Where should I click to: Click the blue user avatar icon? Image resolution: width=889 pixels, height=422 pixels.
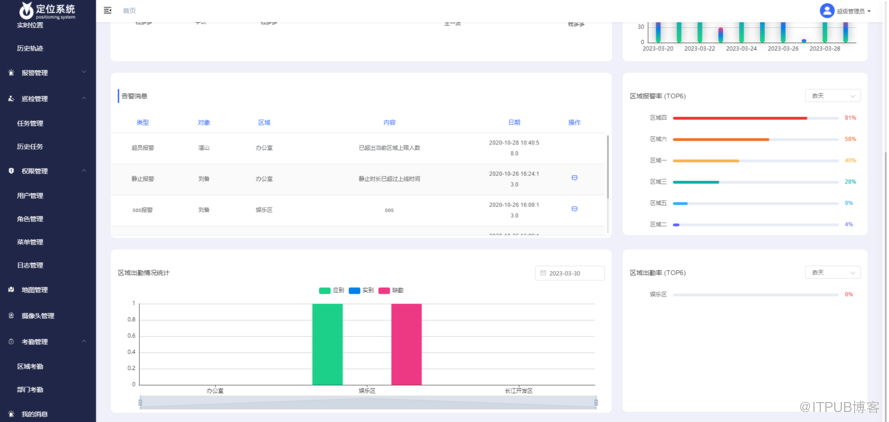[x=827, y=10]
